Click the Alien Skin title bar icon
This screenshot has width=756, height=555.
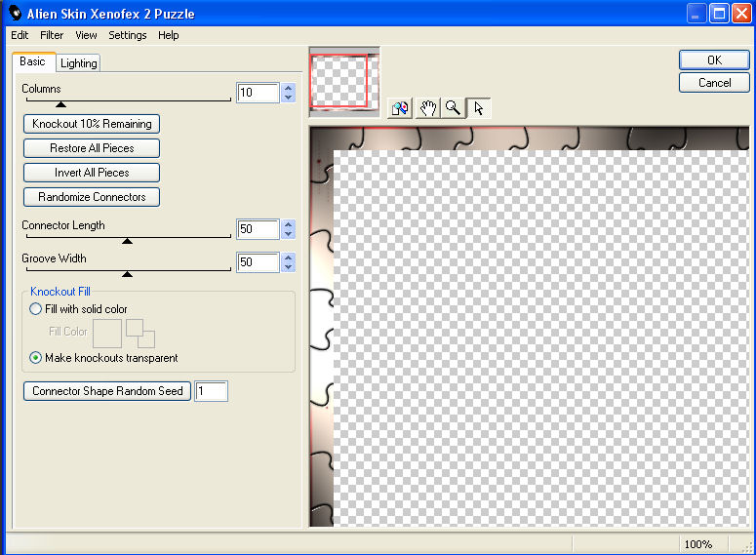(x=15, y=14)
